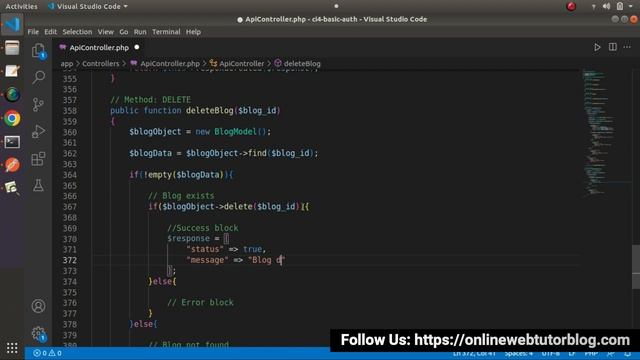Open the Activities overview

[21, 6]
